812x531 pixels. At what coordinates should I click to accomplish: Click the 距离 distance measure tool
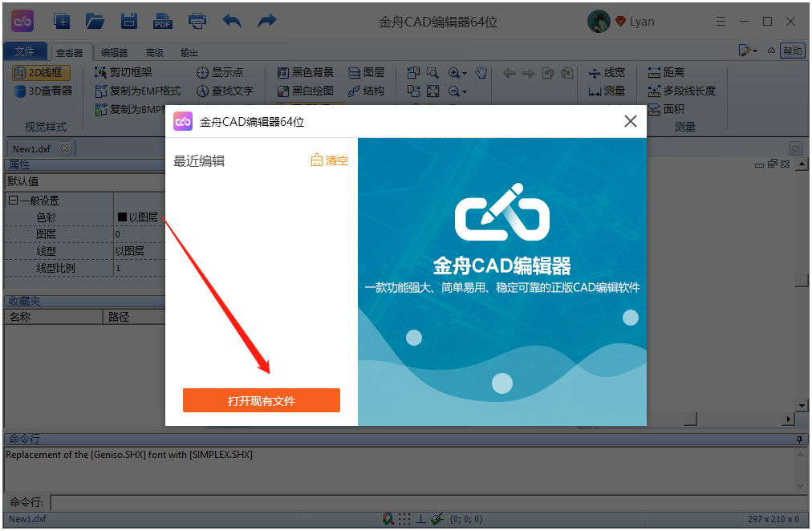(666, 72)
